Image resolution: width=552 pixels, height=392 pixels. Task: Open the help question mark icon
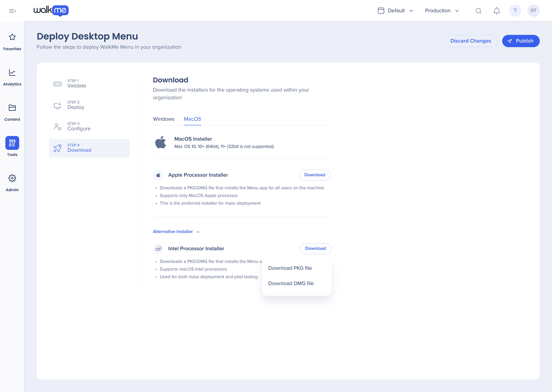click(x=515, y=11)
